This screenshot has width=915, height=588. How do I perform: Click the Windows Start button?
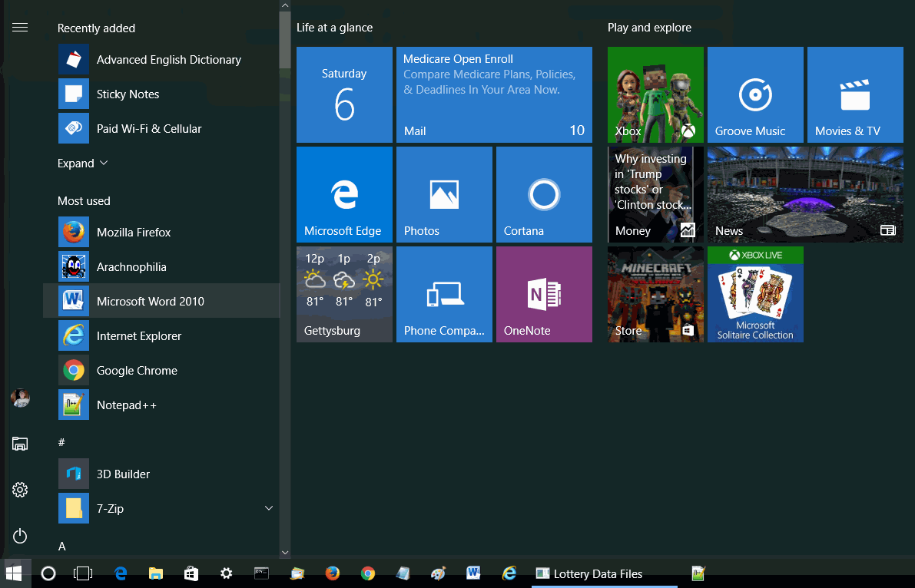(14, 573)
